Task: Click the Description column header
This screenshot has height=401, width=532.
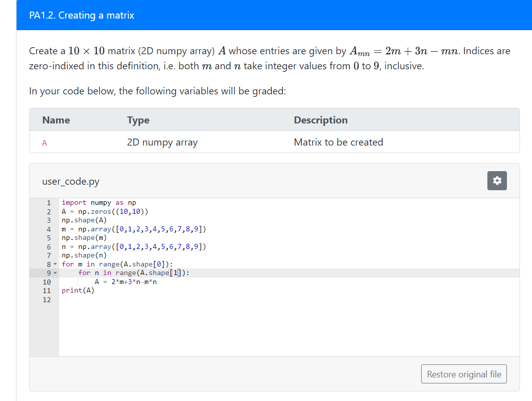Action: 320,120
